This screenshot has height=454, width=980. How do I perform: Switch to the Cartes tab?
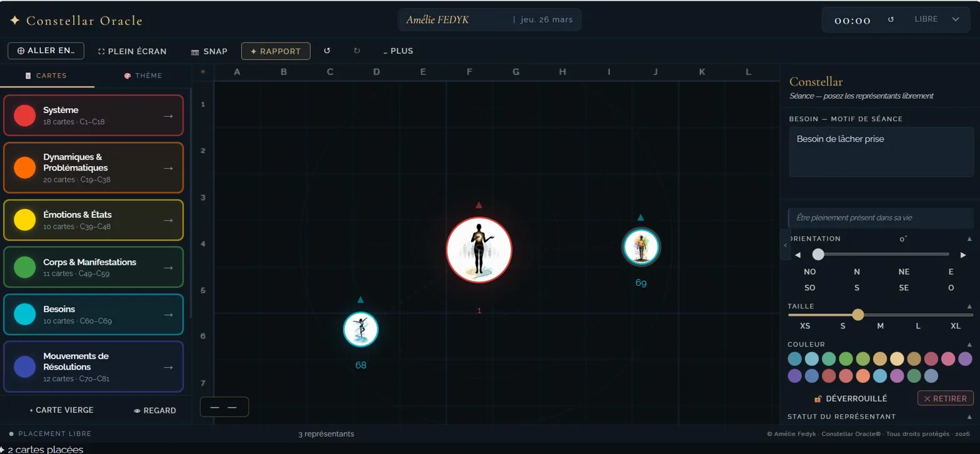coord(47,76)
